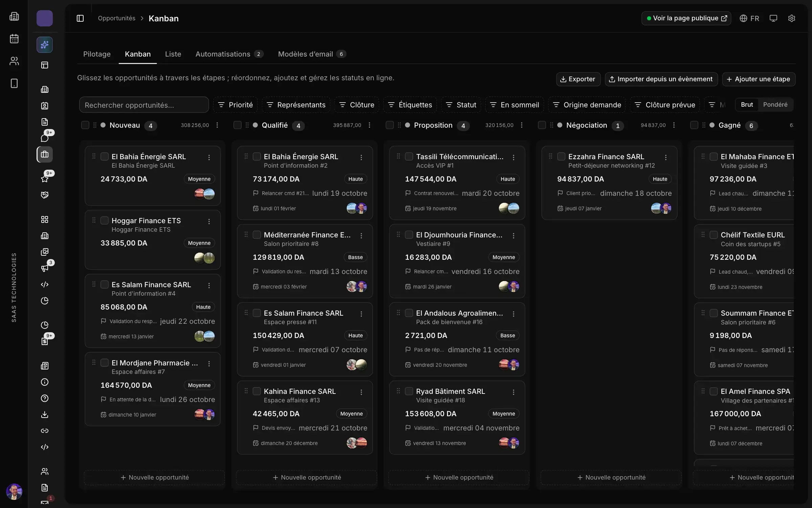Click the download icon in sidebar
812x508 pixels.
(45, 415)
